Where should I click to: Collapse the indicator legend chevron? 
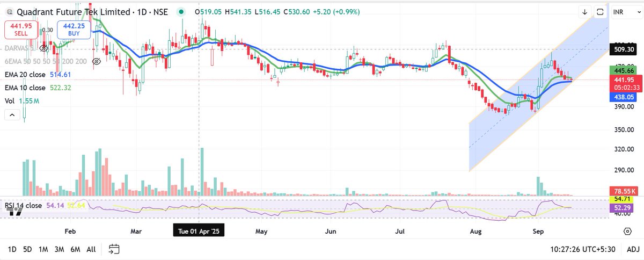coord(11,114)
